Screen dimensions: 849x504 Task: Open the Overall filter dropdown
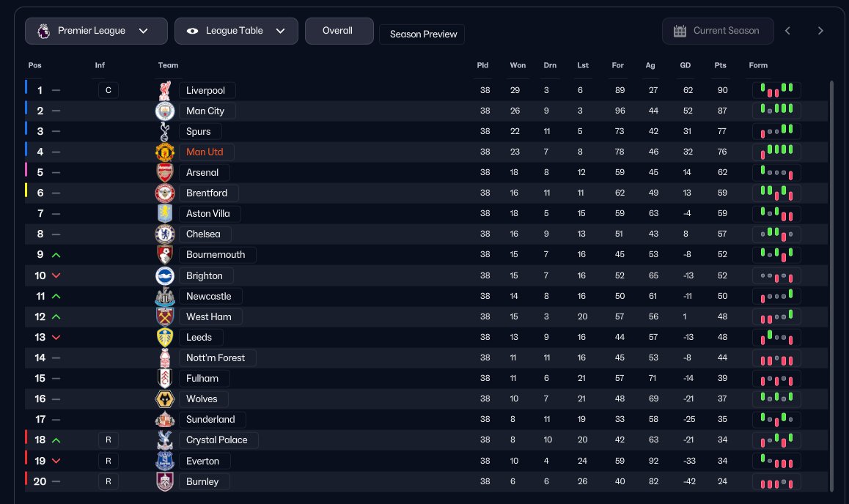click(x=339, y=31)
